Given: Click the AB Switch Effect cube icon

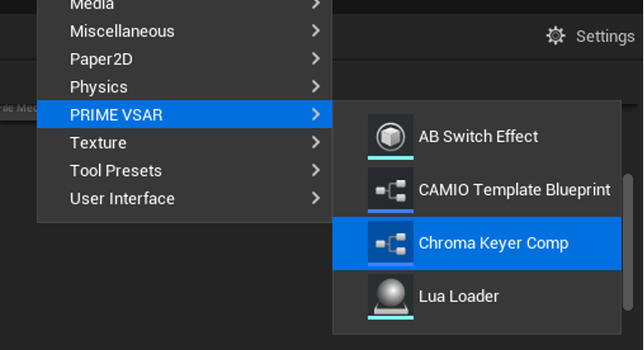Looking at the screenshot, I should point(390,136).
